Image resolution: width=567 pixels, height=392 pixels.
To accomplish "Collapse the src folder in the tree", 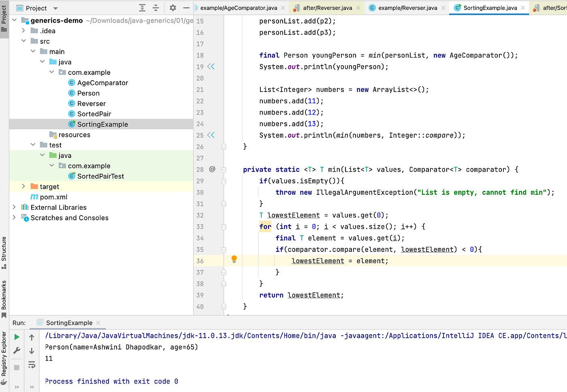I will tap(23, 41).
